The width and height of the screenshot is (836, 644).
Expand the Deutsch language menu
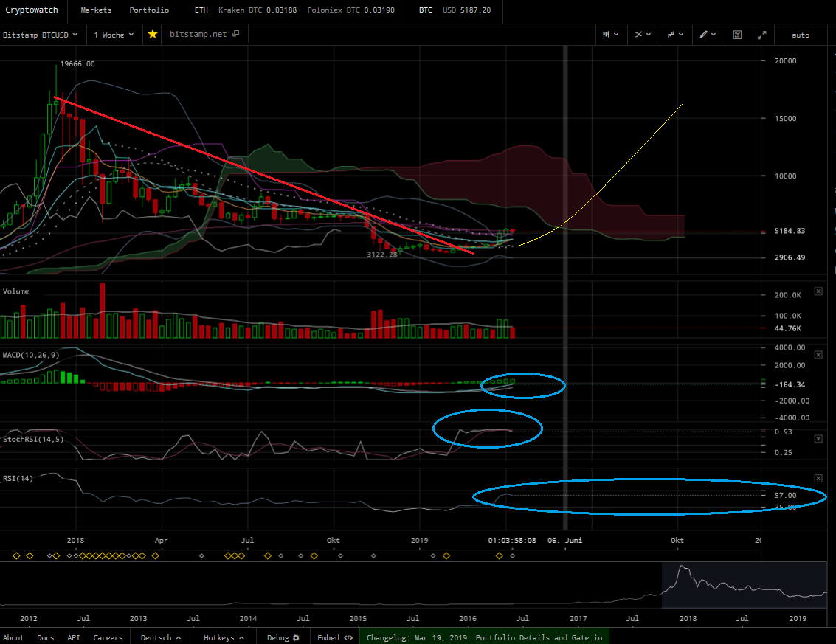tap(160, 637)
